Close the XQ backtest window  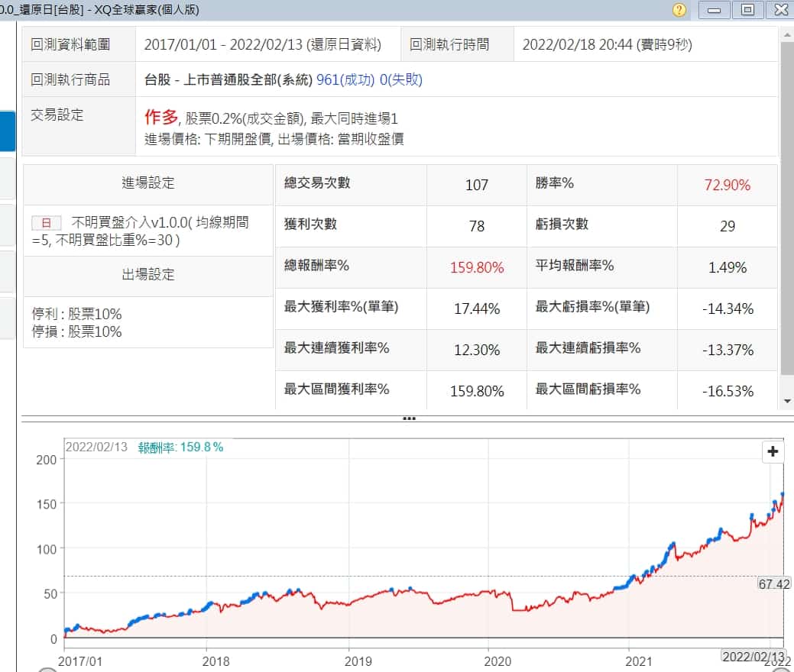pyautogui.click(x=780, y=10)
